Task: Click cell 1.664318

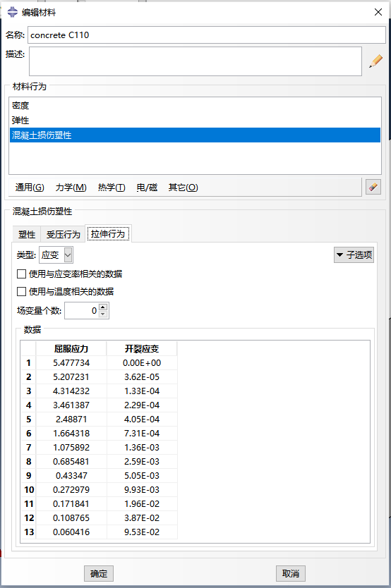Action: click(71, 434)
